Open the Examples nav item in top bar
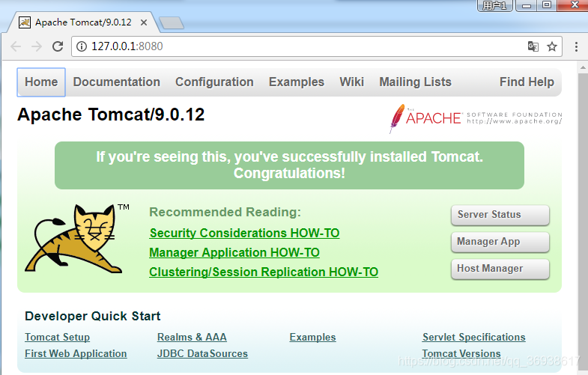This screenshot has width=588, height=375. coord(297,82)
